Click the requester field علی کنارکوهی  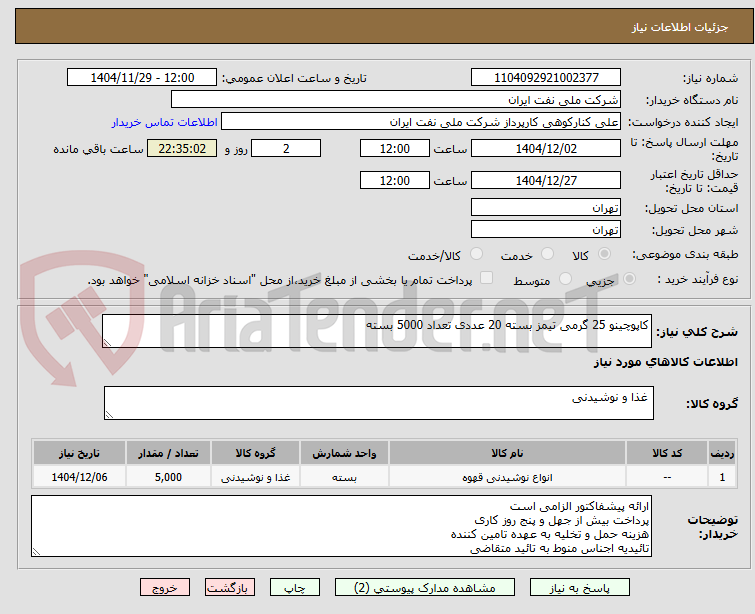coord(421,122)
